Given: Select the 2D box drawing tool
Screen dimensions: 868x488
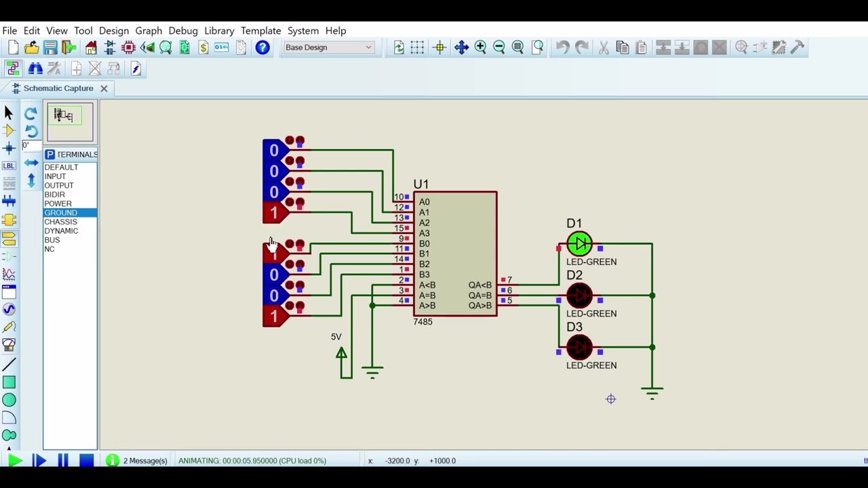Looking at the screenshot, I should pos(9,382).
